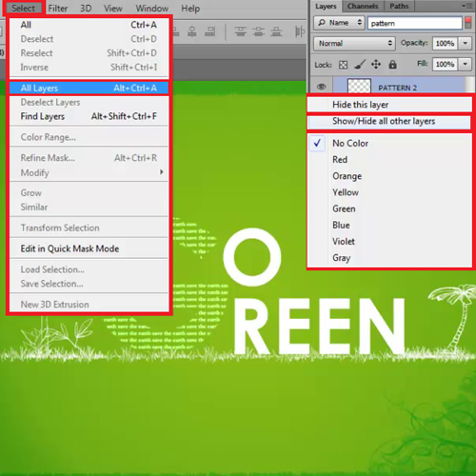
Task: Click the Reselect menu item
Action: point(89,53)
